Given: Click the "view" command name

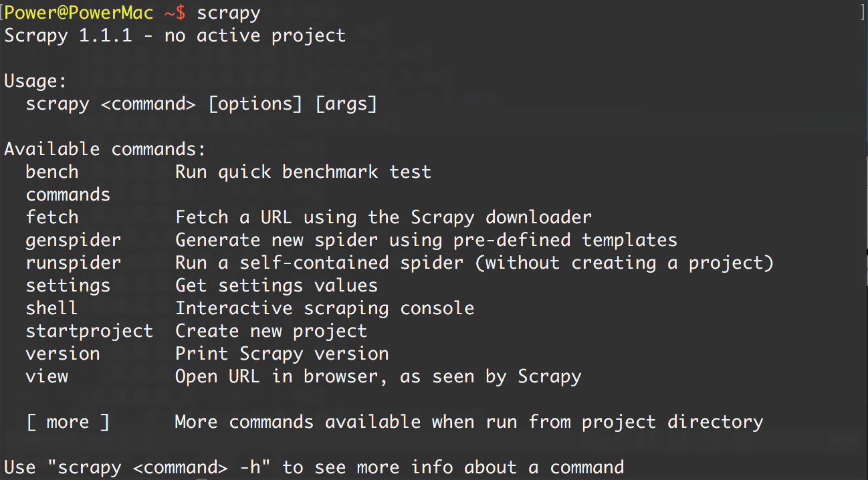Looking at the screenshot, I should coord(47,376).
